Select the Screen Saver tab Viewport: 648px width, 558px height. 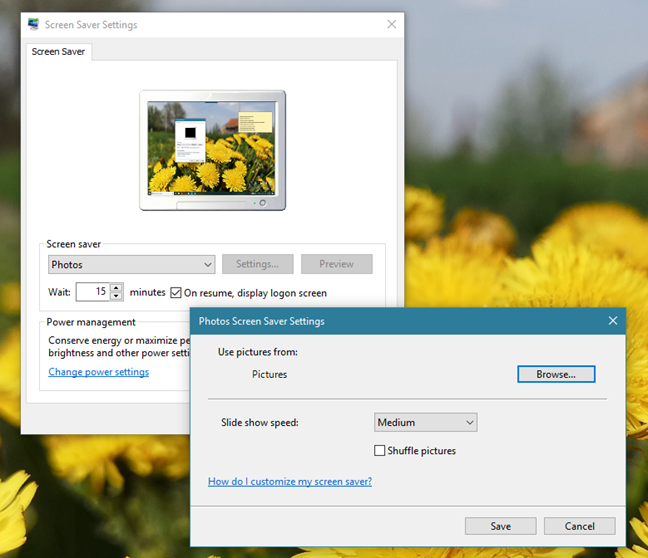coord(58,52)
